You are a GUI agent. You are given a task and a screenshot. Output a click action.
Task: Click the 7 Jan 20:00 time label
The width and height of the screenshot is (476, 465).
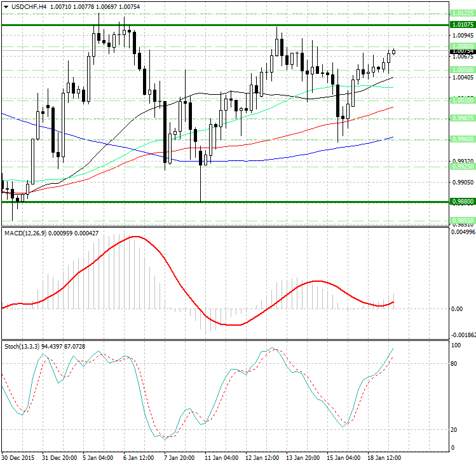tap(179, 457)
